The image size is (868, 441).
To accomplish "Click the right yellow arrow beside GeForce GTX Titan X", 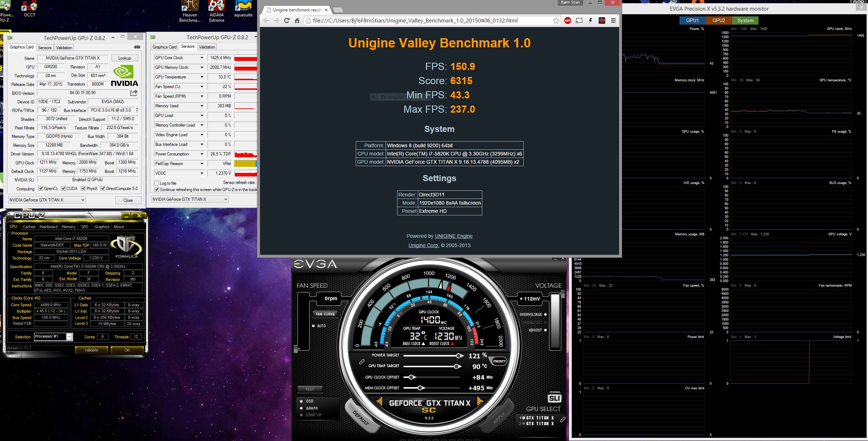I will coord(480,402).
